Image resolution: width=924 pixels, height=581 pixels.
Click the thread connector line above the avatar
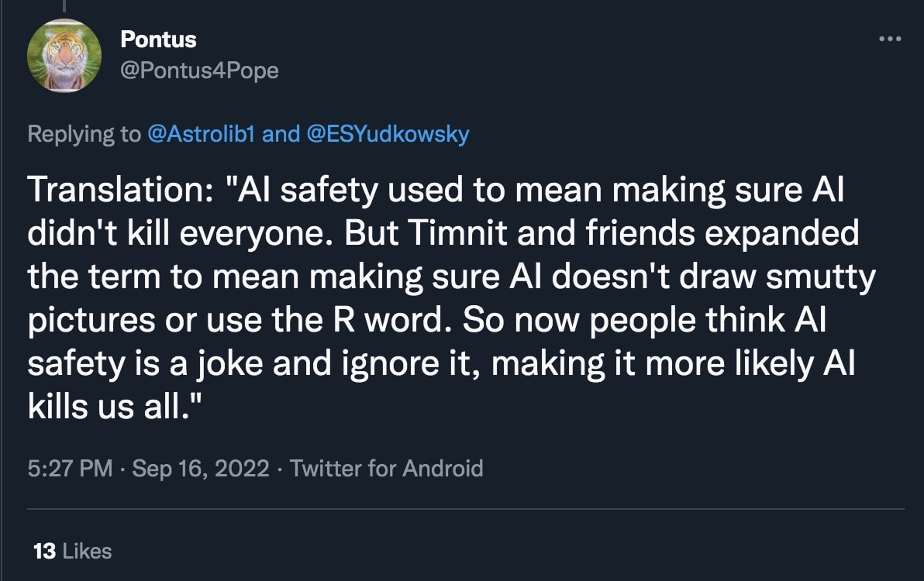[x=64, y=6]
